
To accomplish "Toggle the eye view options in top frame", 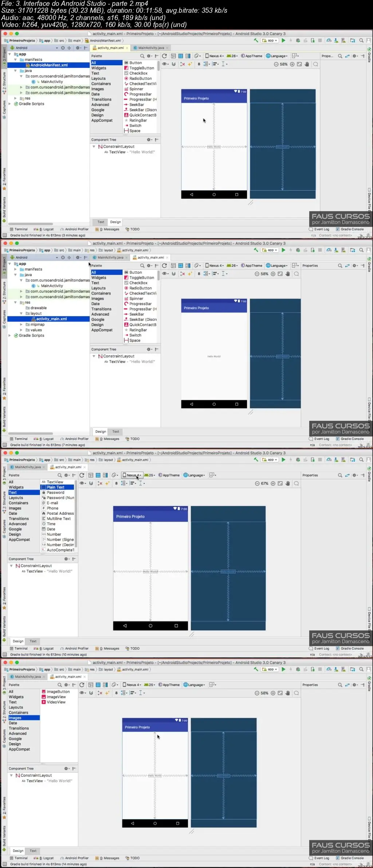I will coord(165,64).
